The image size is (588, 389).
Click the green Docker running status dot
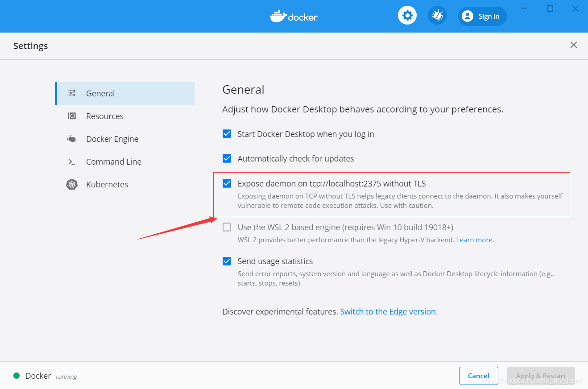17,376
